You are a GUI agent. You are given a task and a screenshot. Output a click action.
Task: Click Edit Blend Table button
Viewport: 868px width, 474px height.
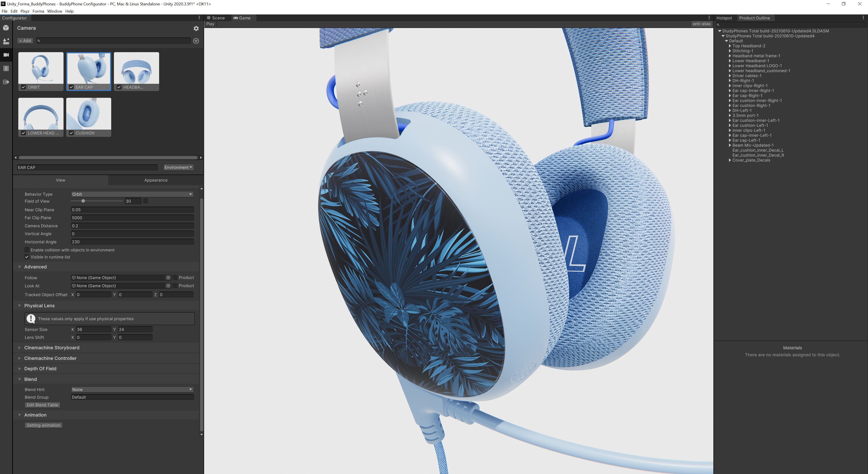coord(42,405)
